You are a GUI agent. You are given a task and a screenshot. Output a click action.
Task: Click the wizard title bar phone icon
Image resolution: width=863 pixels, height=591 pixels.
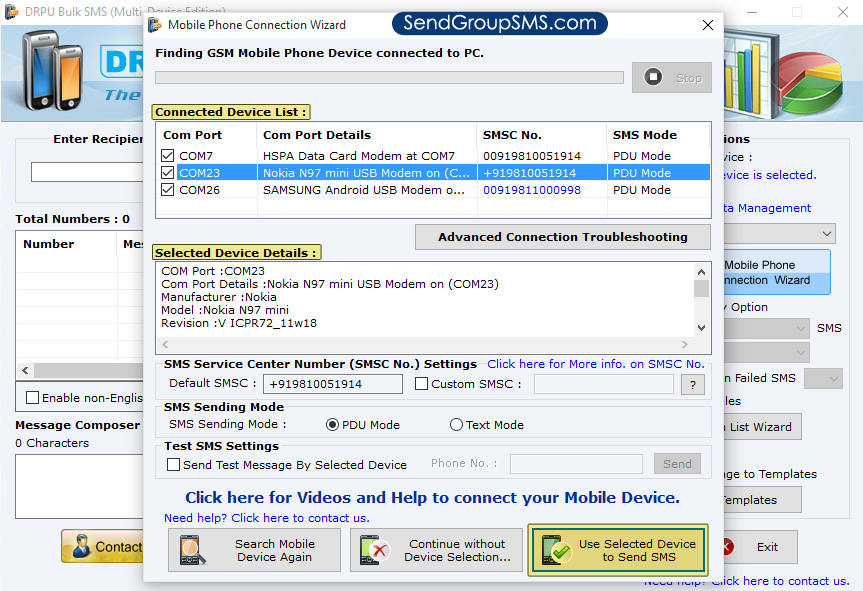(x=156, y=24)
